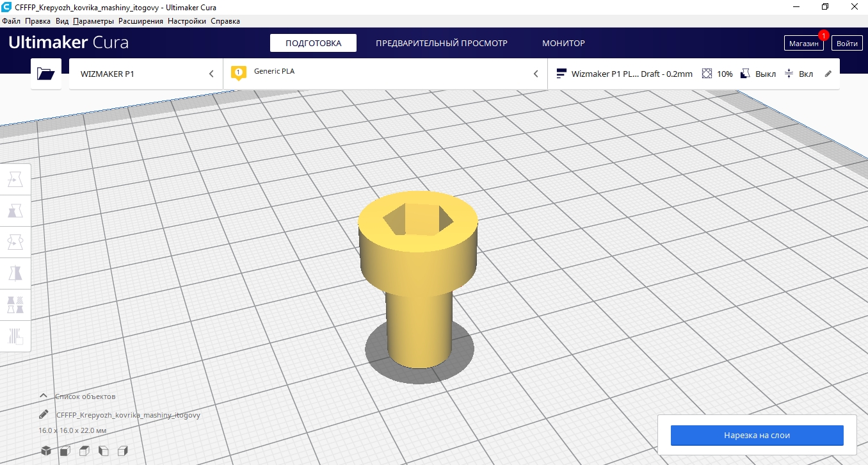Open the file folder icon
This screenshot has height=465, width=868.
point(46,74)
